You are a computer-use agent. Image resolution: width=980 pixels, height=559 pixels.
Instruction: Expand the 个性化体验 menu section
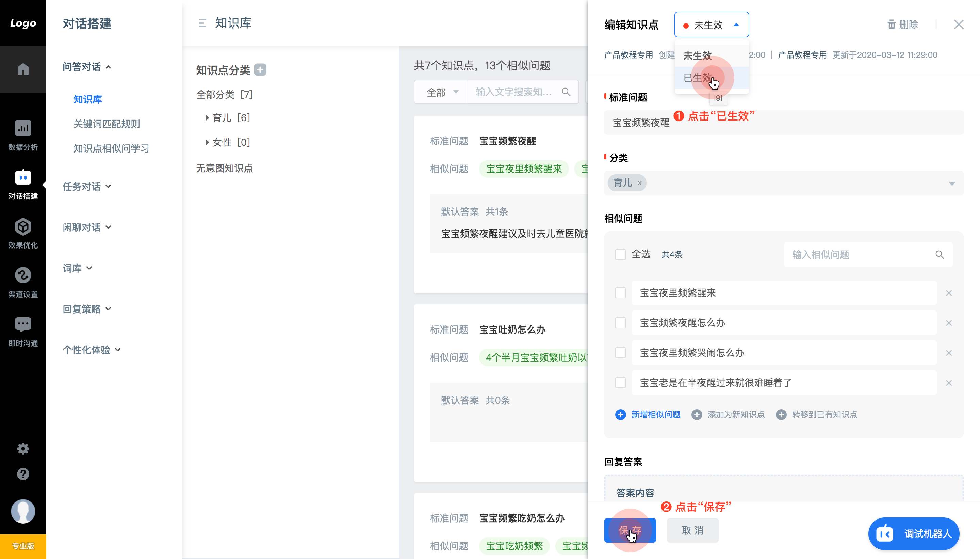point(92,350)
